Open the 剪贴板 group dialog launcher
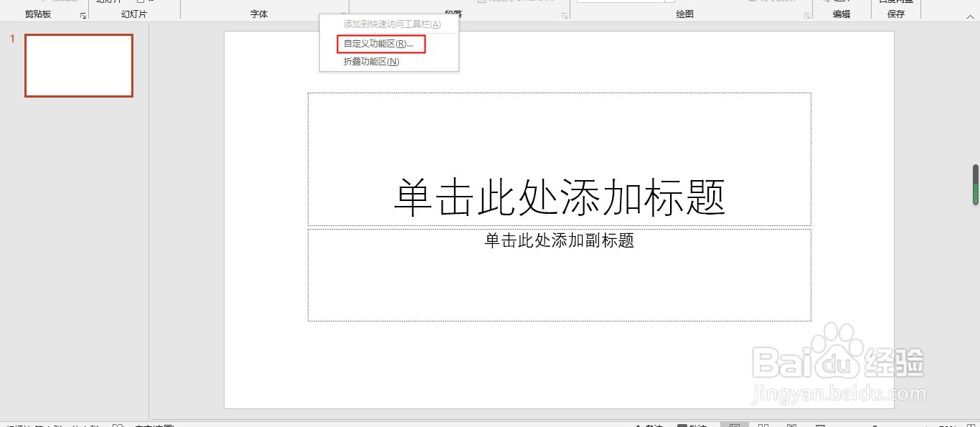The image size is (980, 427). pyautogui.click(x=83, y=15)
